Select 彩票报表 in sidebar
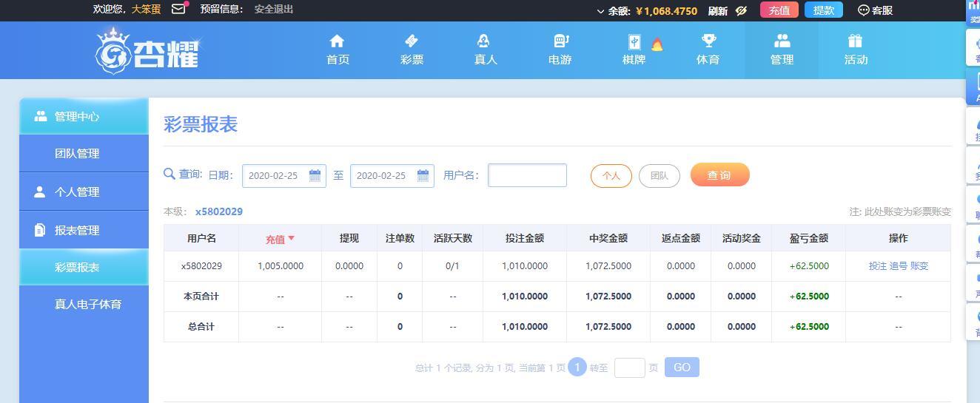This screenshot has height=403, width=980. pos(84,267)
